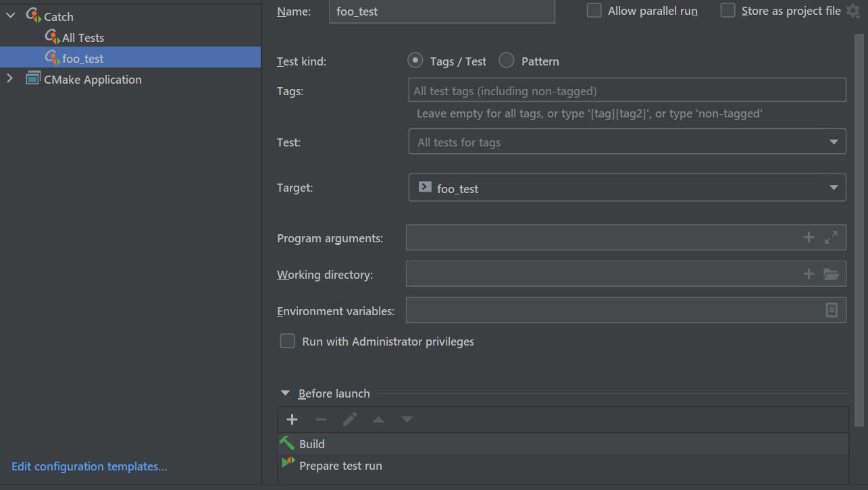Image resolution: width=868 pixels, height=490 pixels.
Task: Select the Pattern test kind radio button
Action: coord(507,61)
